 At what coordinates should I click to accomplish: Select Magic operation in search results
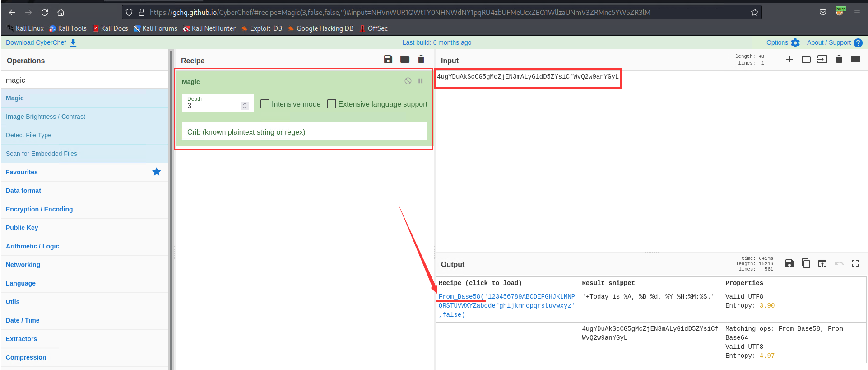(x=85, y=98)
